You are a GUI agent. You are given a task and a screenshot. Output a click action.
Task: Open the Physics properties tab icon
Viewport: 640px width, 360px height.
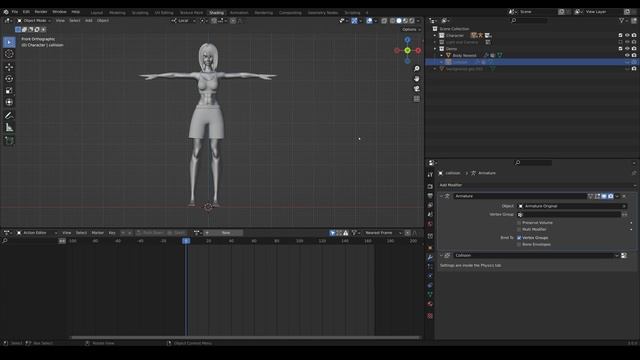click(430, 276)
